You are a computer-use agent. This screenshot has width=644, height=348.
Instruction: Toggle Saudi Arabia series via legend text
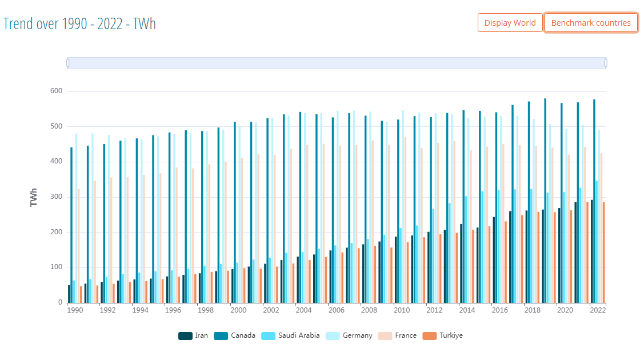click(298, 336)
